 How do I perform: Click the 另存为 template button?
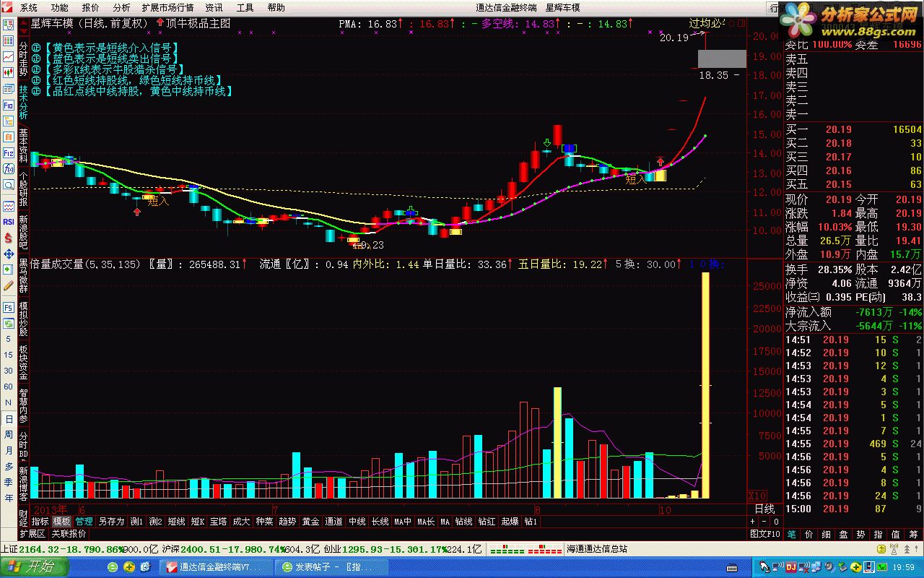pyautogui.click(x=111, y=521)
